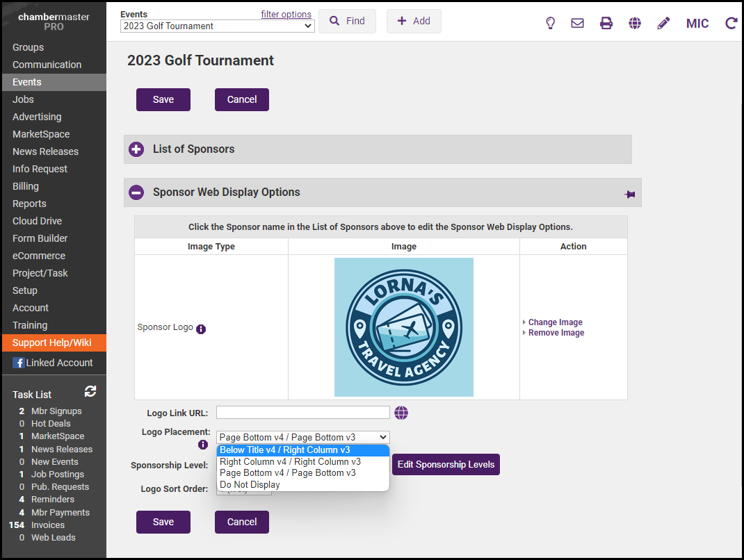Collapse Sponsor Web Display Options section
The width and height of the screenshot is (744, 560).
click(x=137, y=192)
